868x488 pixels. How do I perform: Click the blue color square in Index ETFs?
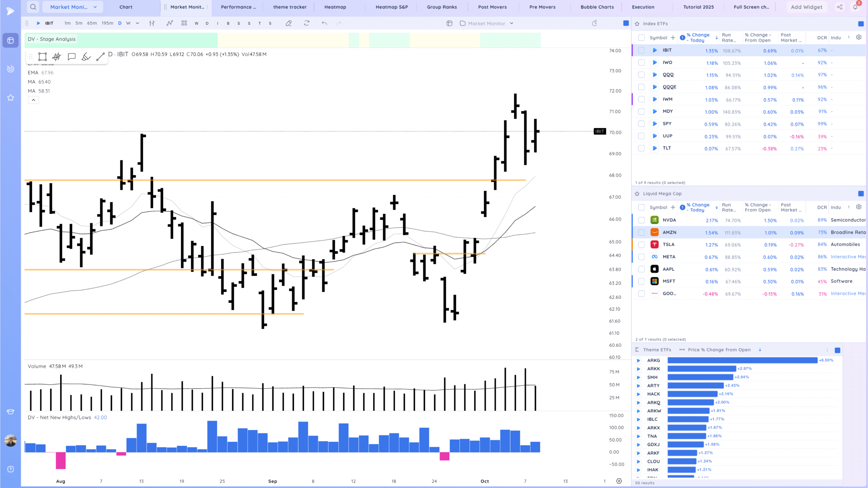coord(861,24)
